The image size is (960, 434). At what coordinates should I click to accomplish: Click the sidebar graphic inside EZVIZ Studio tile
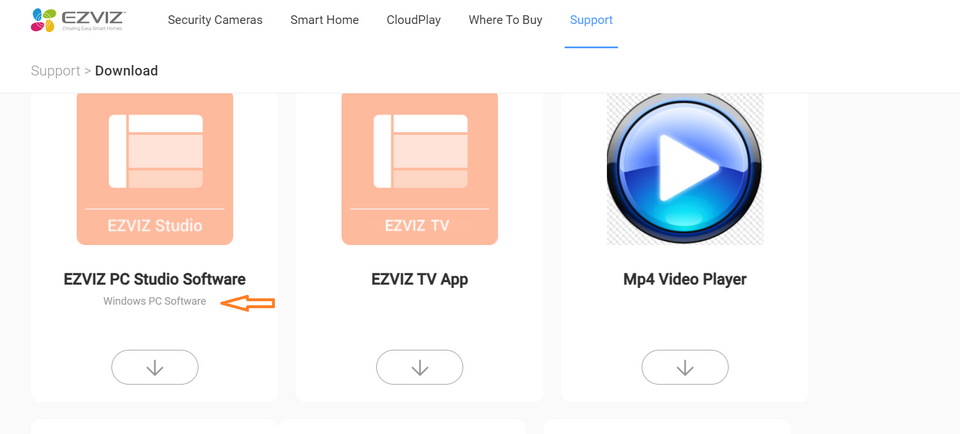tap(118, 151)
